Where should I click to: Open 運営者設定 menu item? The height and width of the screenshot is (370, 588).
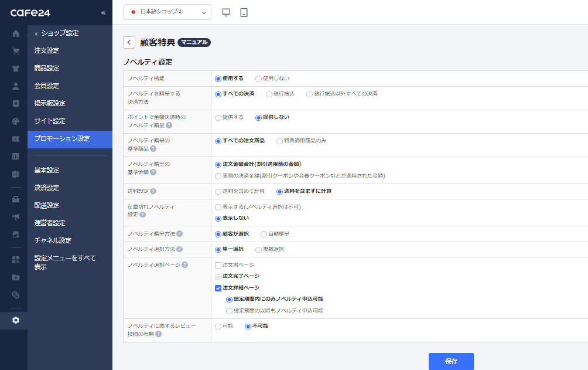click(50, 223)
